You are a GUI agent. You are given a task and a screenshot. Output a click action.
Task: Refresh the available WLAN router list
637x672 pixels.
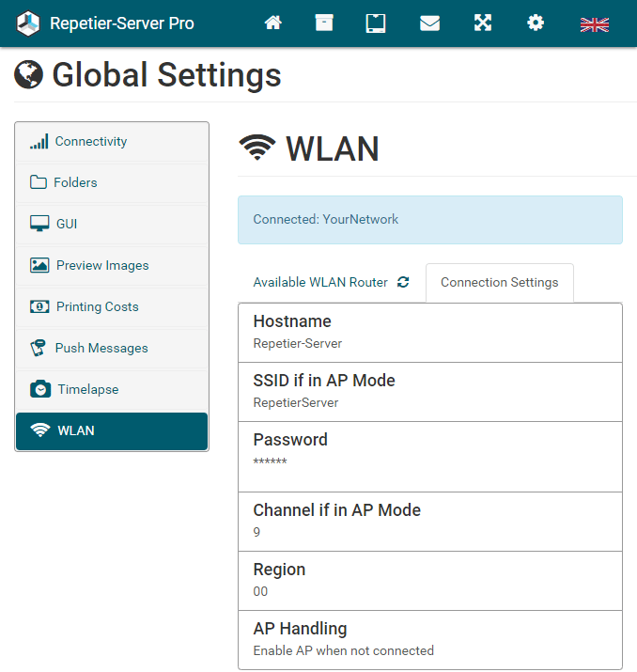pos(403,282)
